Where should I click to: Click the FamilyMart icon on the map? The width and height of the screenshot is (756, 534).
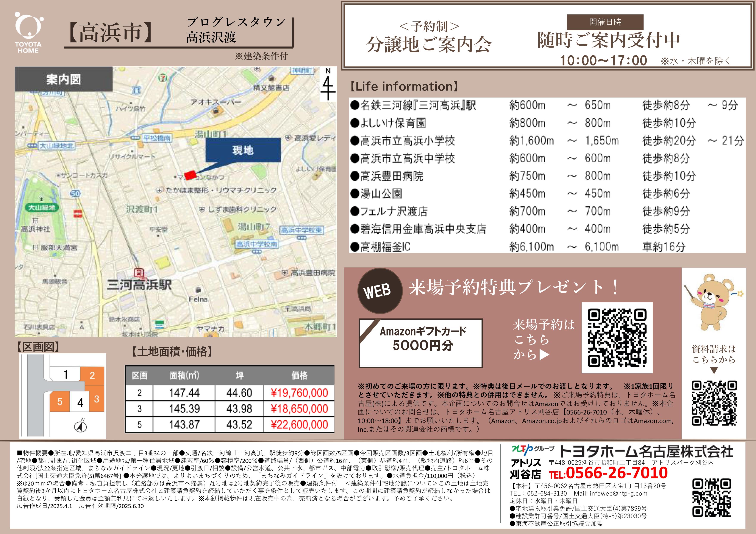pos(159,324)
